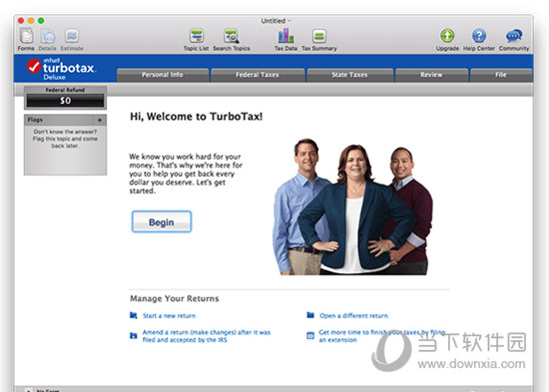This screenshot has height=392, width=549.
Task: Click Amend a return link
Action: 207,336
